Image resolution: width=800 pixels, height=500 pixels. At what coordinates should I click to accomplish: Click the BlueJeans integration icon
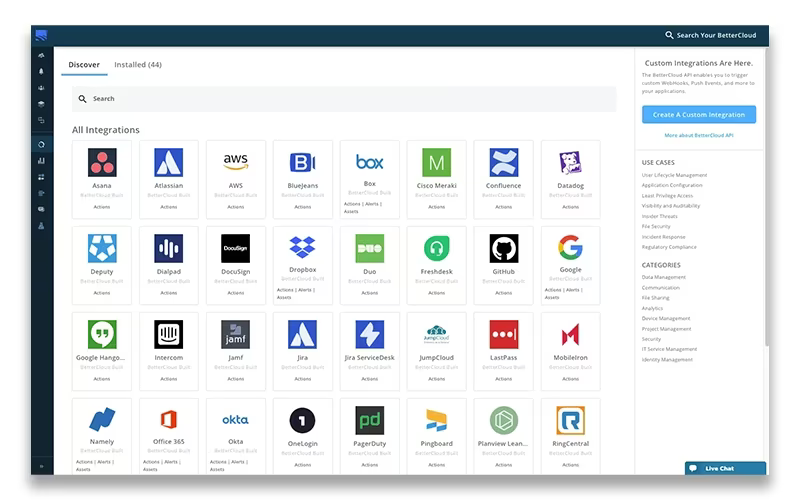[303, 162]
